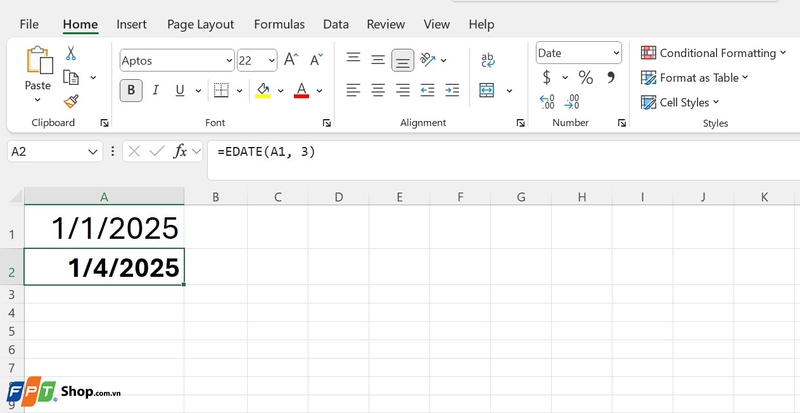Open the Help tab
Viewport: 800px width, 413px height.
[481, 24]
